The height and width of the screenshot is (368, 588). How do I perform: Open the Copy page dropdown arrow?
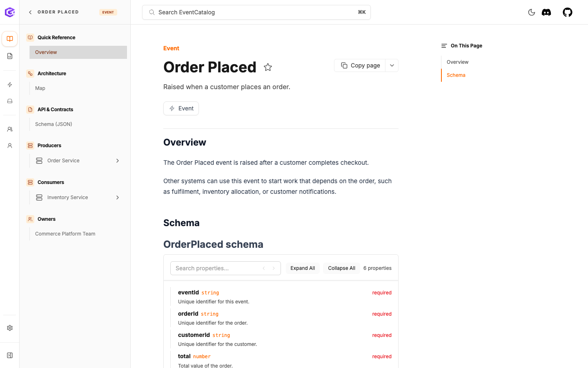392,65
